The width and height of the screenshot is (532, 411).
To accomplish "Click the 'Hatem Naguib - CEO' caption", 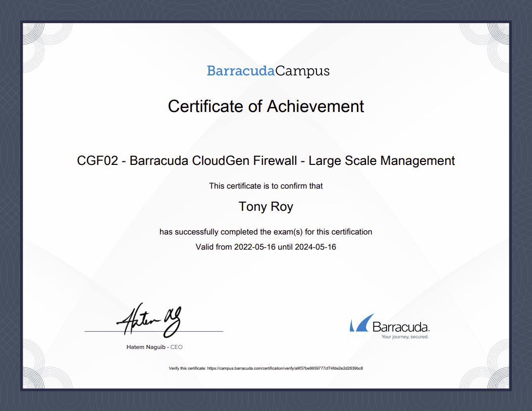I will (x=154, y=347).
